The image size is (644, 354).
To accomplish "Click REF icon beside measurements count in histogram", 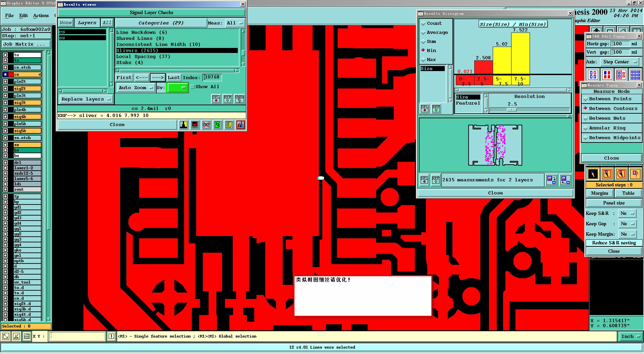I will coord(436,180).
